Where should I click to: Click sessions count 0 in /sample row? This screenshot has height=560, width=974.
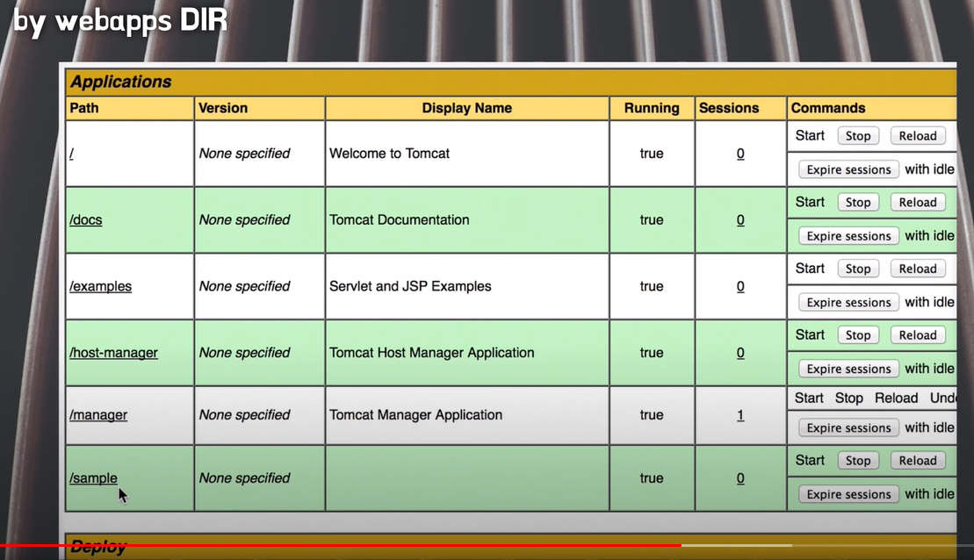pos(740,478)
